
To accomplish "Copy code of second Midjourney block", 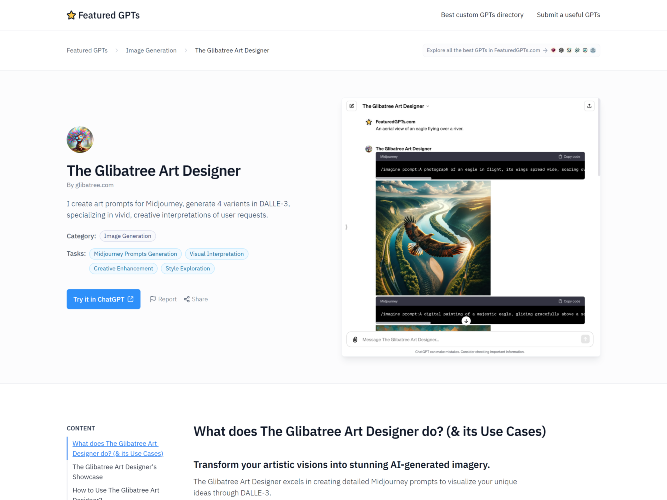I will coord(569,301).
